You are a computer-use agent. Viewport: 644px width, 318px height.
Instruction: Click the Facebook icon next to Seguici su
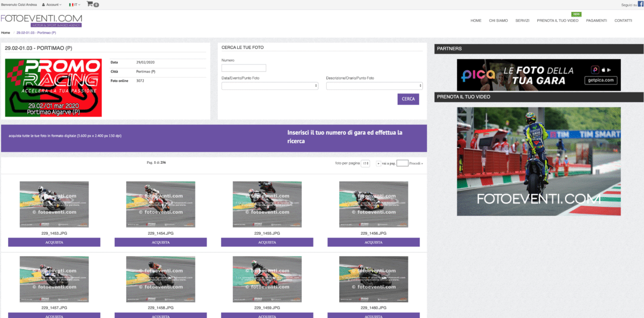pos(640,4)
